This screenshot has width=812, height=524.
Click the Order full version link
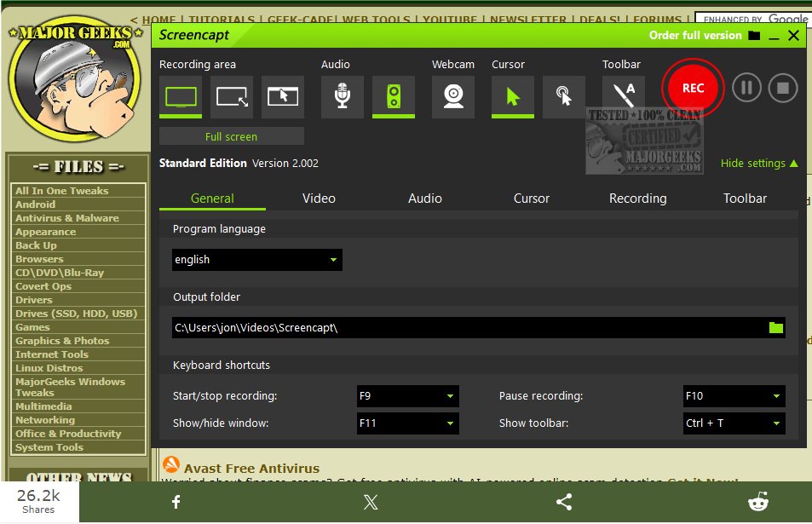pyautogui.click(x=695, y=35)
